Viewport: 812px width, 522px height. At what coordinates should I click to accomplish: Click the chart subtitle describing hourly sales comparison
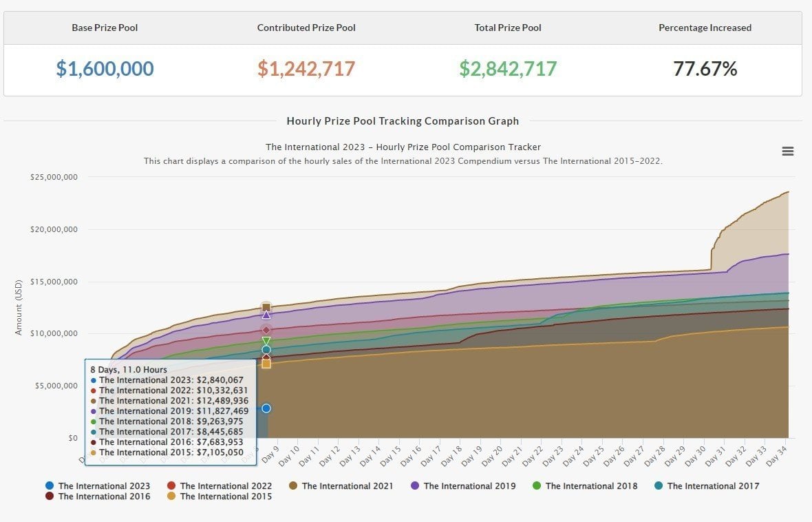coord(403,160)
